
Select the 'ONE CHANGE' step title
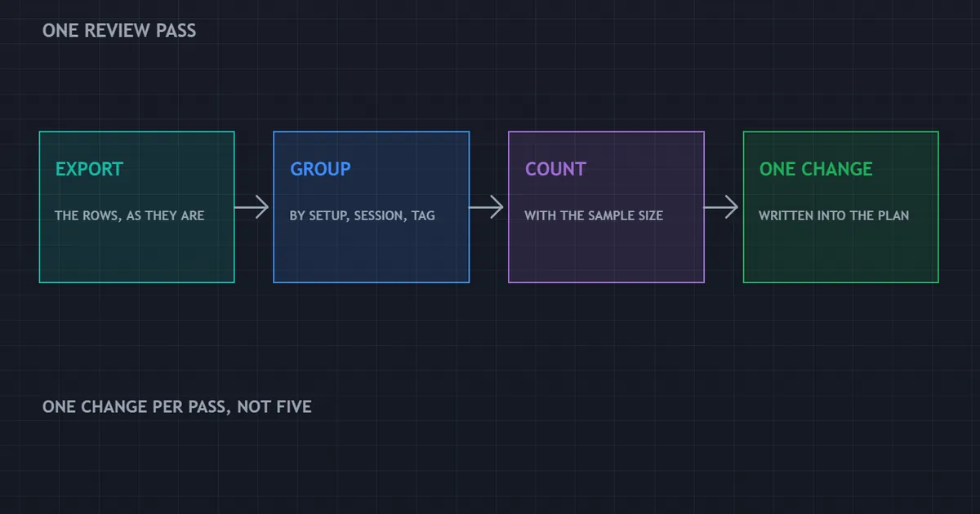click(x=816, y=169)
